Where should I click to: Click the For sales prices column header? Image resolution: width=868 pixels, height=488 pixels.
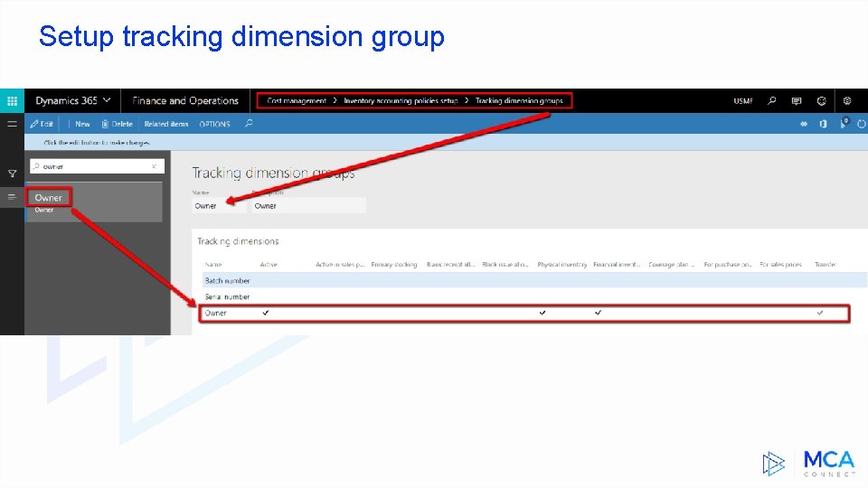(x=780, y=265)
